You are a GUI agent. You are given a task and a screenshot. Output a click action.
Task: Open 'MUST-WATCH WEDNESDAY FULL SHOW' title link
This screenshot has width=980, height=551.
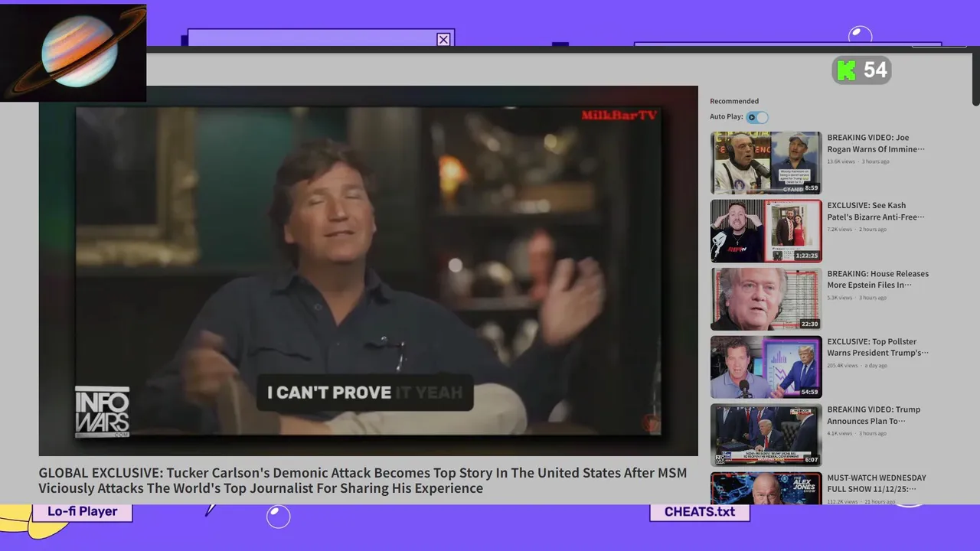[877, 483]
